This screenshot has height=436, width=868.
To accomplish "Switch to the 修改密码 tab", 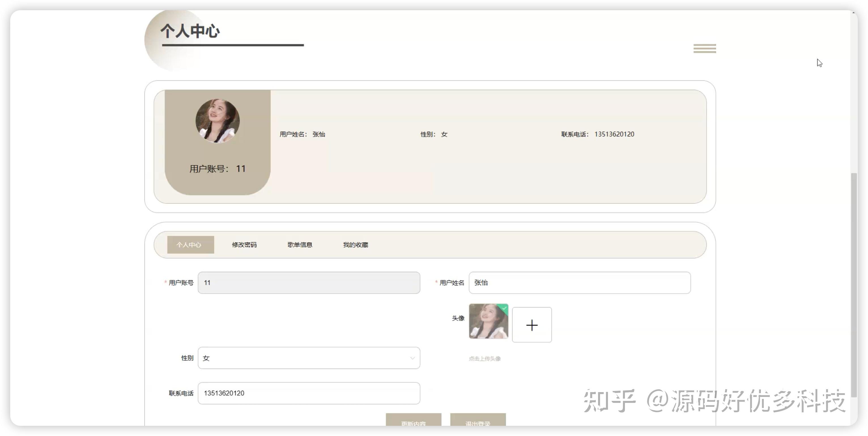I will click(x=244, y=245).
